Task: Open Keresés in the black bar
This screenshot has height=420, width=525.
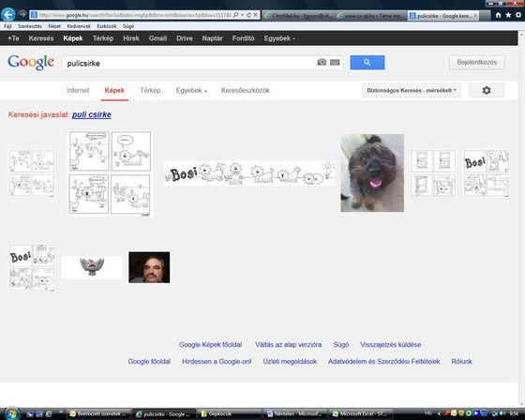Action: point(41,38)
